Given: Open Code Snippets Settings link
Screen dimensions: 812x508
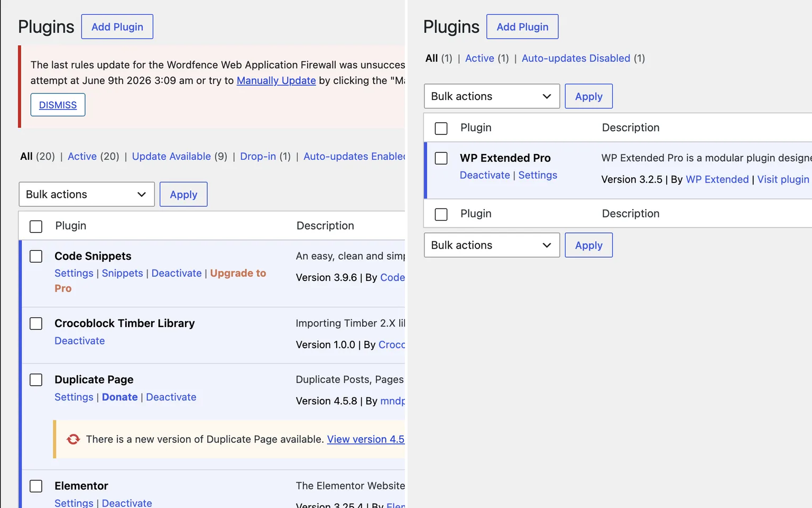Looking at the screenshot, I should coord(74,273).
